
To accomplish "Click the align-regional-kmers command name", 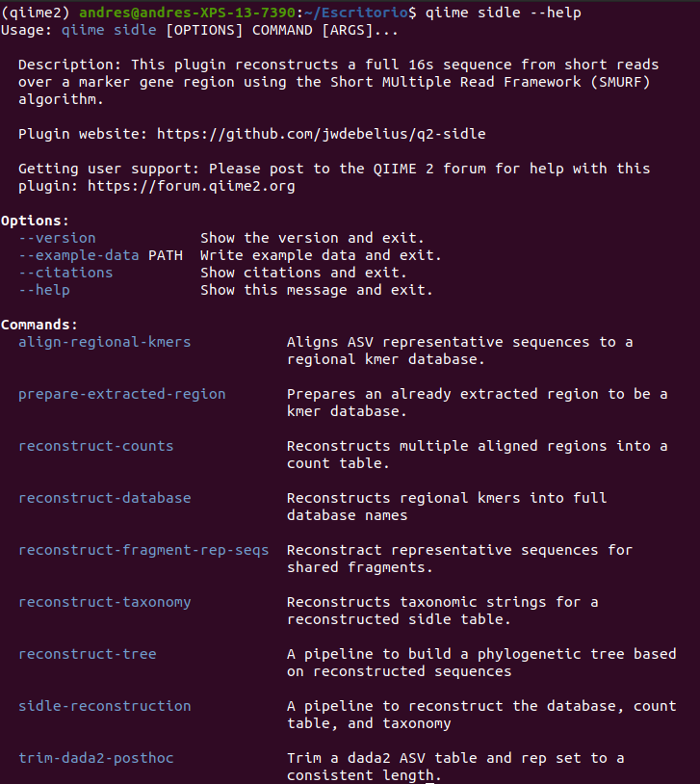I will pyautogui.click(x=105, y=342).
